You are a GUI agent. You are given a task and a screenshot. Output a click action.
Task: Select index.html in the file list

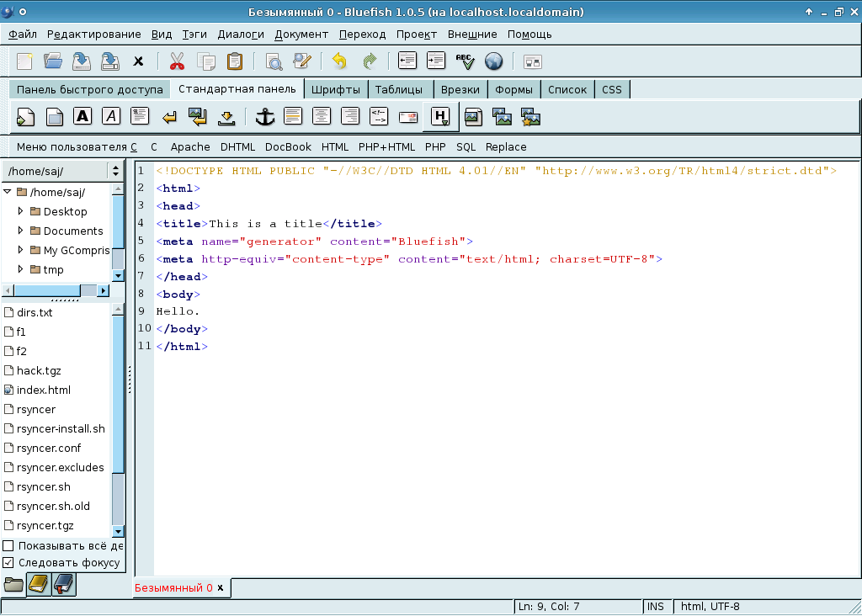43,390
